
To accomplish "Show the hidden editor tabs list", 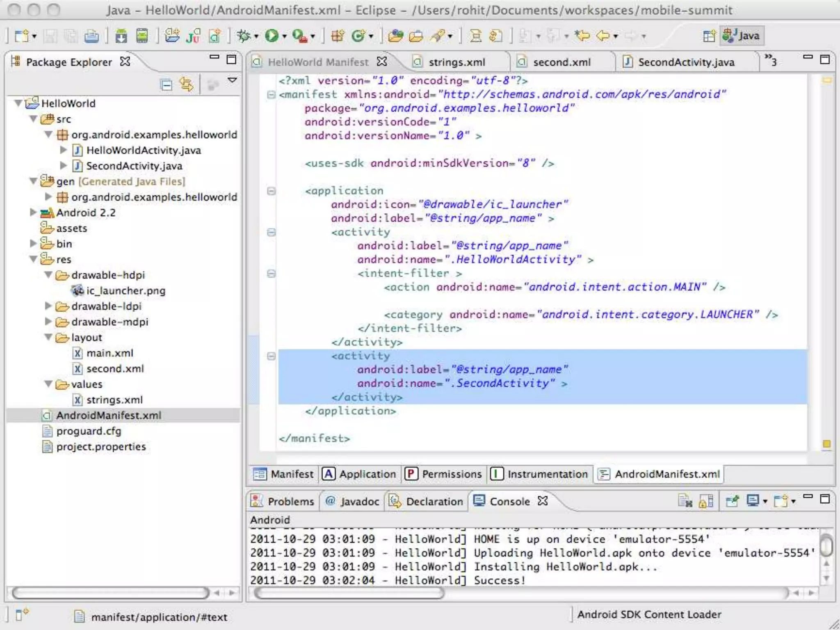I will coord(771,60).
